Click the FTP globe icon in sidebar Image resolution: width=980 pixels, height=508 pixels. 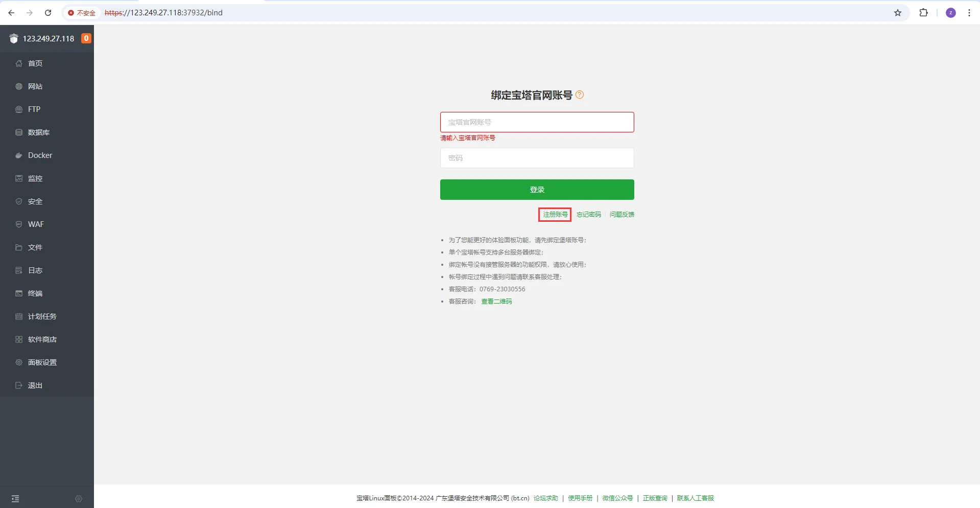click(19, 109)
